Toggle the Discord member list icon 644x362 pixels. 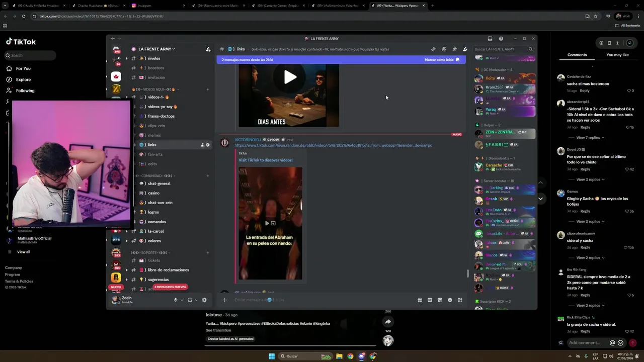click(x=465, y=49)
